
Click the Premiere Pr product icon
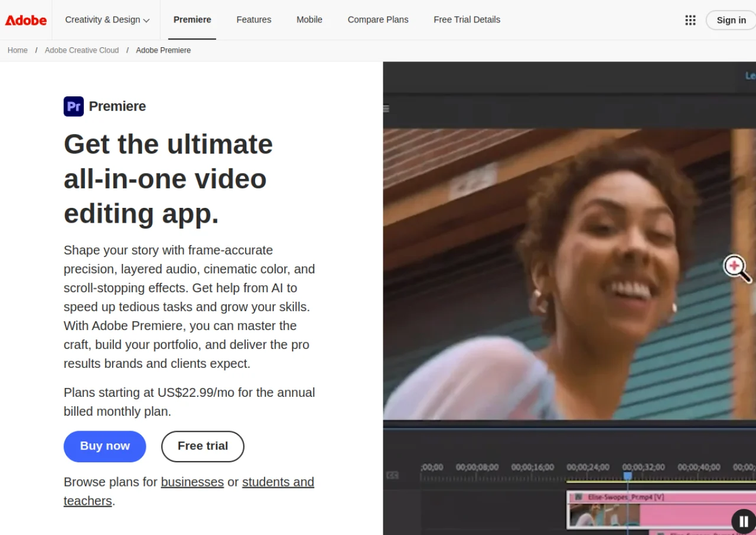[74, 106]
